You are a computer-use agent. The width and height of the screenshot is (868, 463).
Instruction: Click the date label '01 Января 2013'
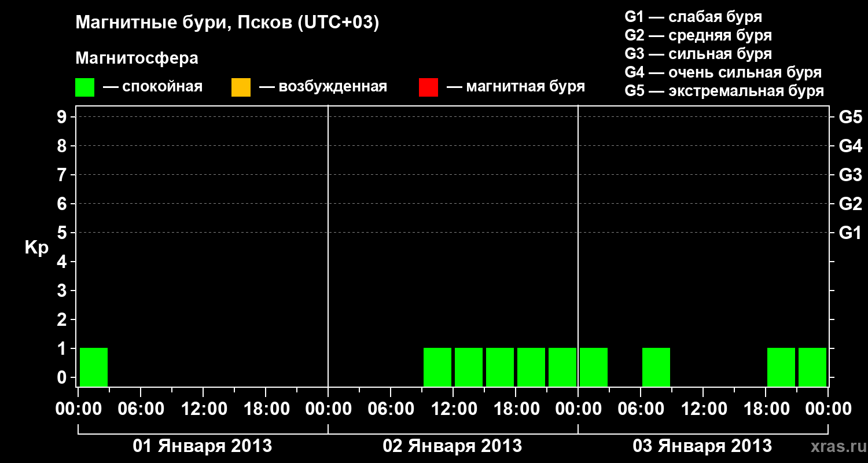(x=203, y=446)
